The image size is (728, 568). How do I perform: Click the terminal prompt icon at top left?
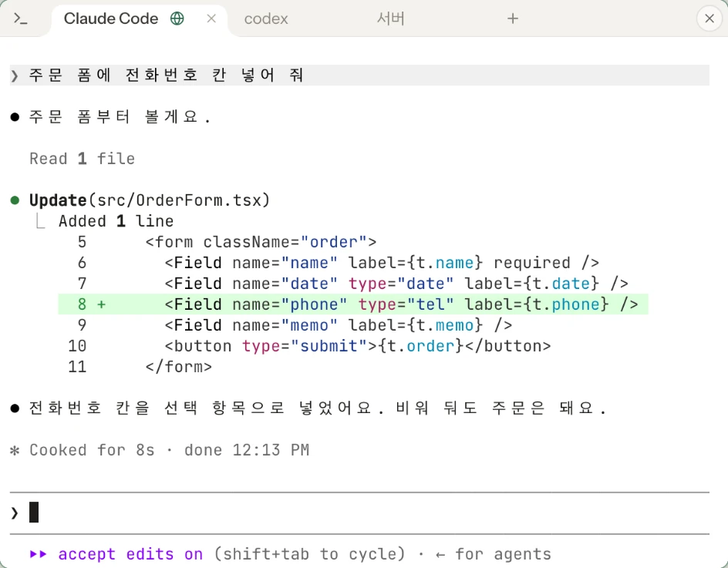20,18
